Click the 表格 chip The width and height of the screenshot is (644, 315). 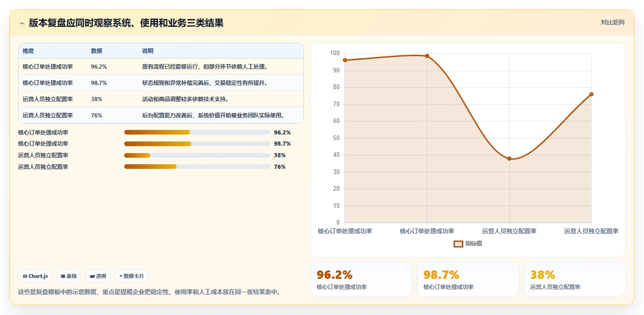(x=69, y=276)
